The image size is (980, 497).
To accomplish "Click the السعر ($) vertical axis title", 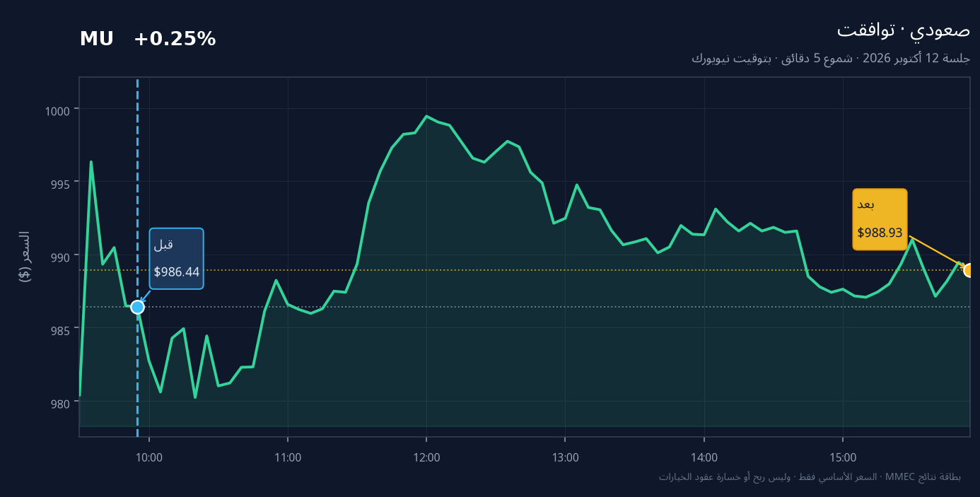I will 25,257.
